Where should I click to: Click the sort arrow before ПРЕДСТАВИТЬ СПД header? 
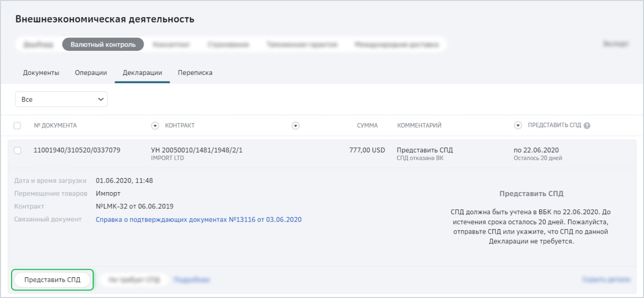tap(518, 126)
